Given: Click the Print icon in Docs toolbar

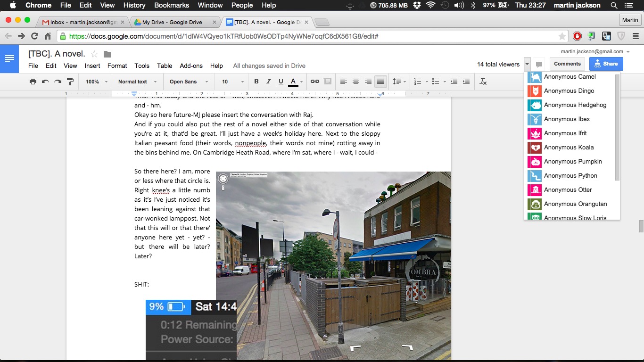Looking at the screenshot, I should [33, 82].
